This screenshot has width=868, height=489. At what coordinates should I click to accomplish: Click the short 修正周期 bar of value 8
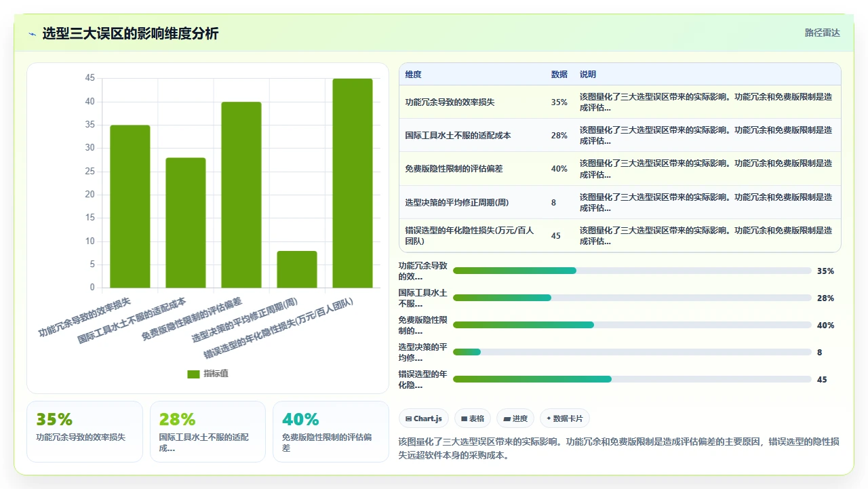click(x=297, y=269)
